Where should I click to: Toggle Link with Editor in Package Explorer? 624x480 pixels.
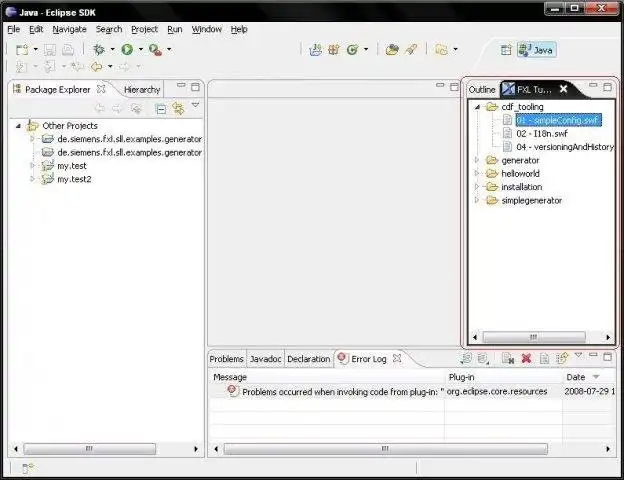(178, 109)
